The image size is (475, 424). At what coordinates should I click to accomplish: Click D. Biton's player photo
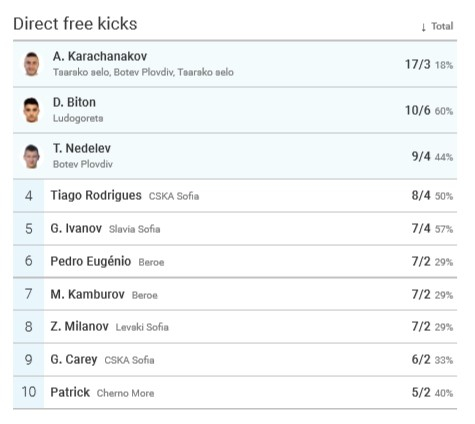click(32, 110)
